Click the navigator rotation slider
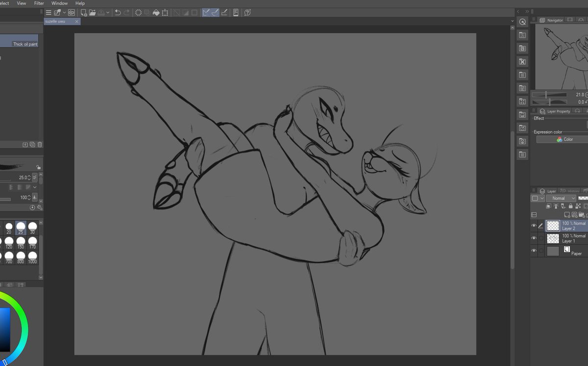 549,102
